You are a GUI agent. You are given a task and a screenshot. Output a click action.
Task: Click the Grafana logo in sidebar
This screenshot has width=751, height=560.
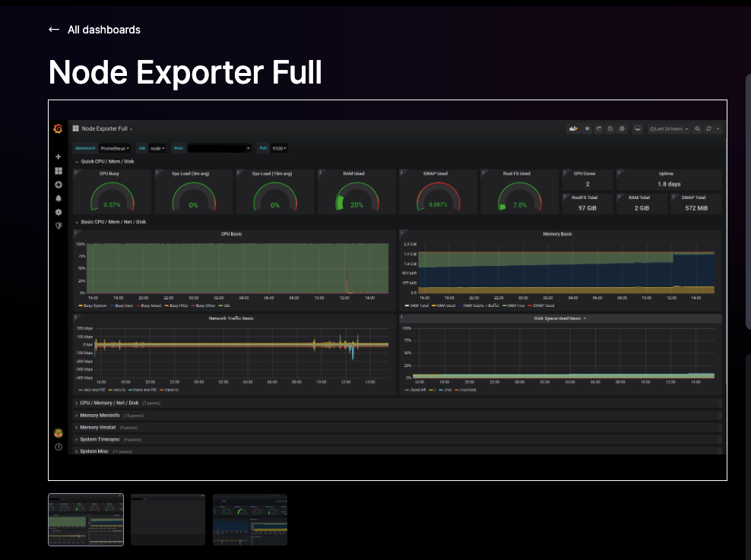click(x=58, y=128)
